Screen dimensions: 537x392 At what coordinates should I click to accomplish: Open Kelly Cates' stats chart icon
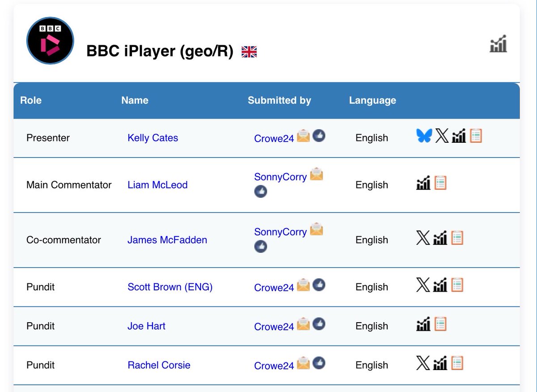[459, 136]
